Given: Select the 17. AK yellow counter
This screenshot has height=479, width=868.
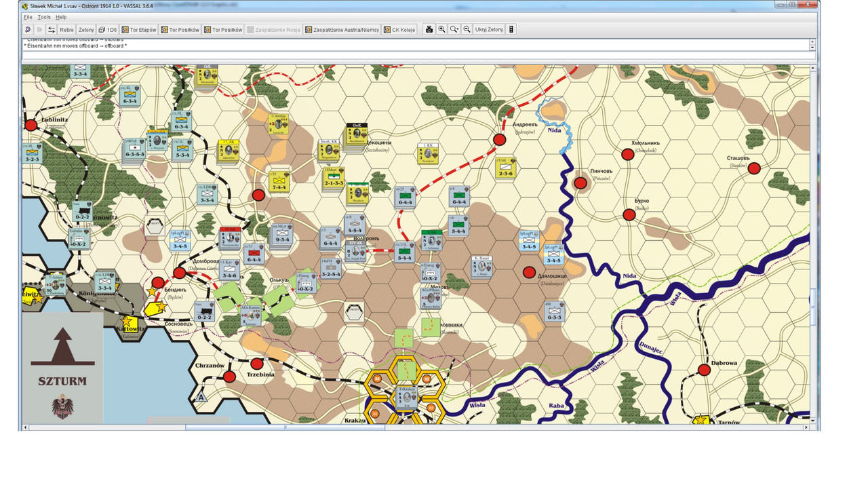Looking at the screenshot, I should (229, 151).
